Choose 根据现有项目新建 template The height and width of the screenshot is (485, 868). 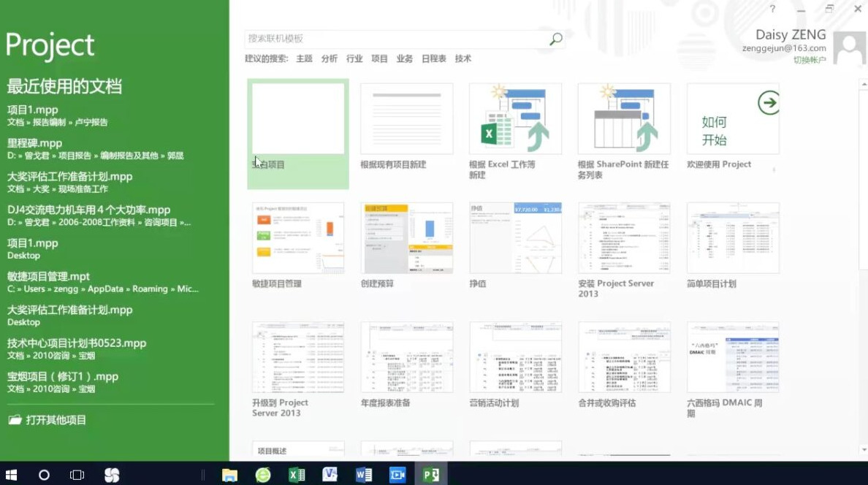(407, 127)
